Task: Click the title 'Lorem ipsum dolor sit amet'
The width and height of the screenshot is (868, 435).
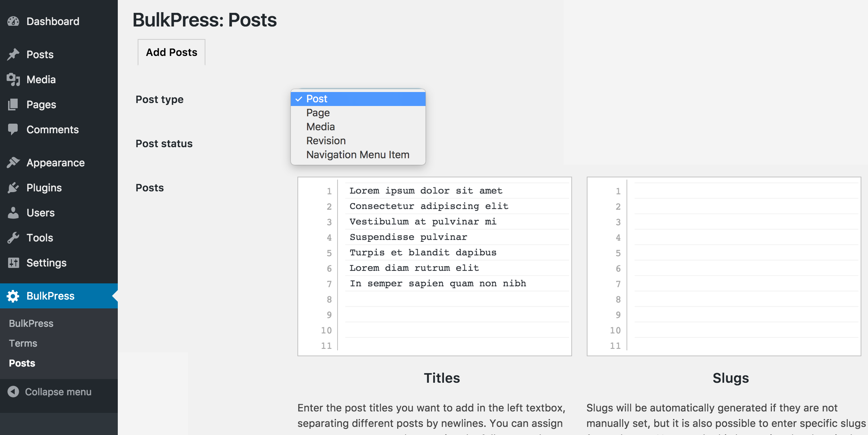Action: point(426,191)
